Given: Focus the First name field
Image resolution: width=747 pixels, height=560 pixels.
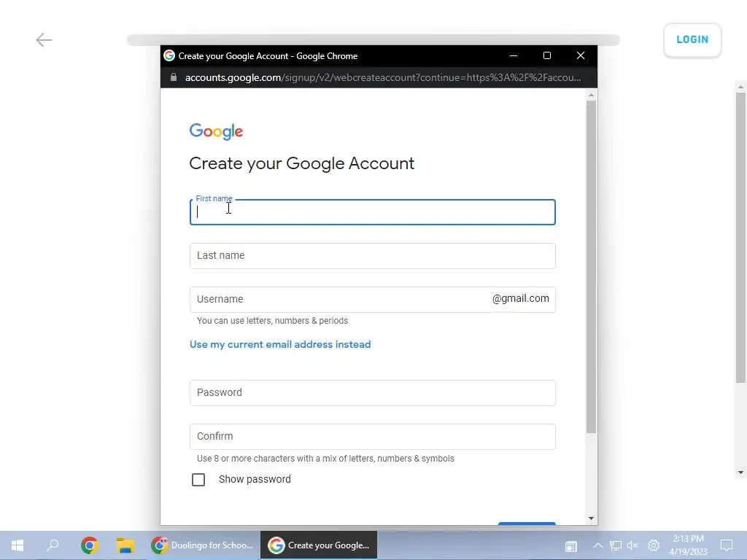Looking at the screenshot, I should point(373,212).
